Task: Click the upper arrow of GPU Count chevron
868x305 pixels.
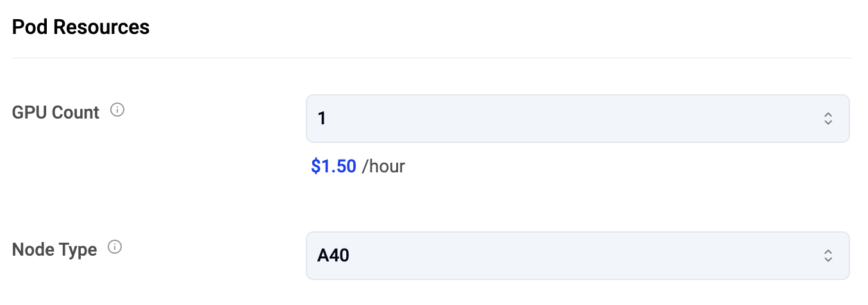Action: click(x=828, y=115)
